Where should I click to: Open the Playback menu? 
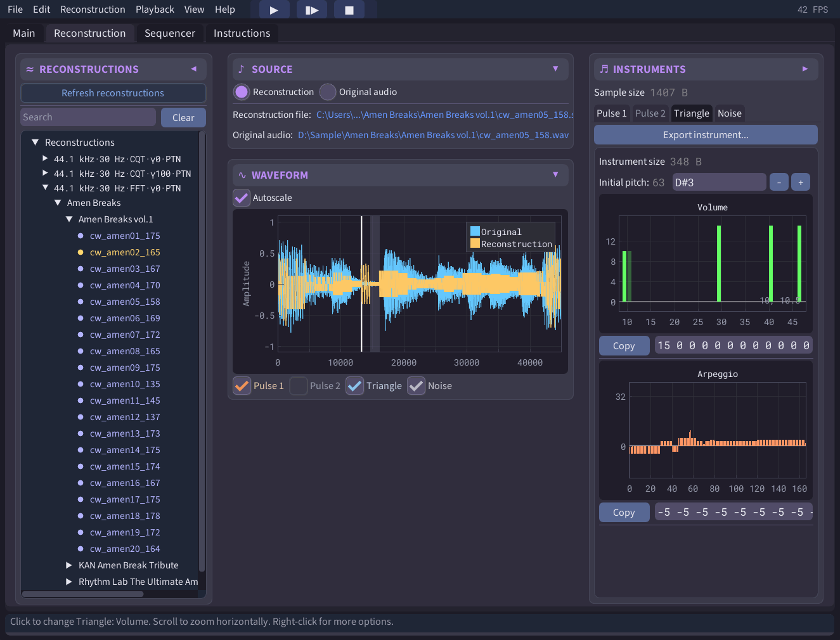pyautogui.click(x=155, y=10)
